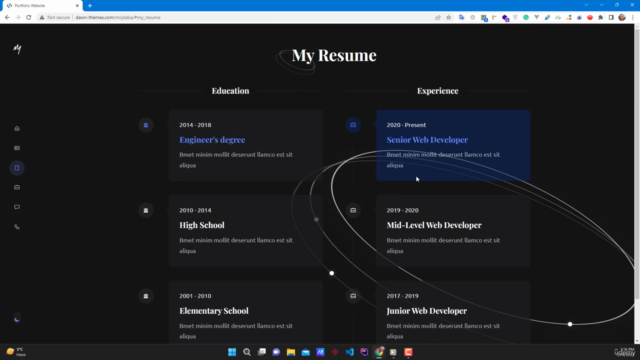
Task: Open the green round extension icon
Action: click(x=526, y=18)
